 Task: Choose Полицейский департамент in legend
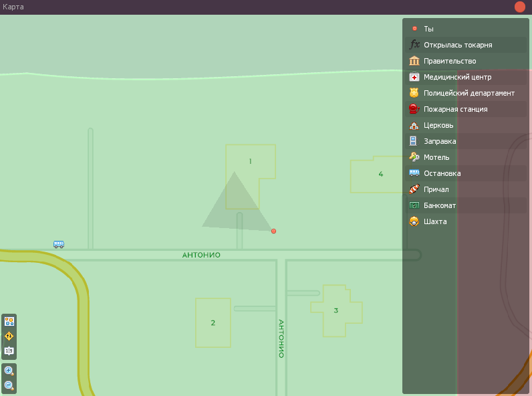(465, 93)
